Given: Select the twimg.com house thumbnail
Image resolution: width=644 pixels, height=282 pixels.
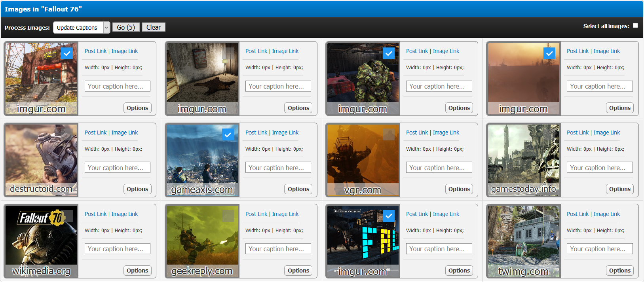Looking at the screenshot, I should [524, 241].
